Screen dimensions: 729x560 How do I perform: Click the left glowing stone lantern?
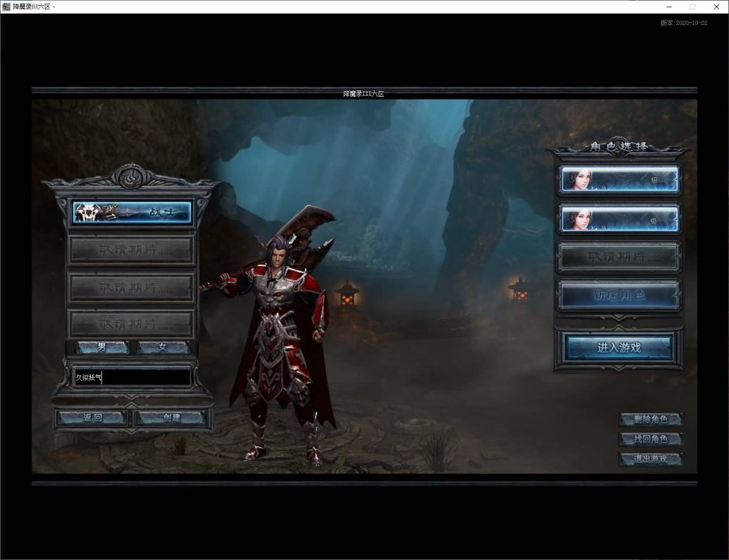347,294
